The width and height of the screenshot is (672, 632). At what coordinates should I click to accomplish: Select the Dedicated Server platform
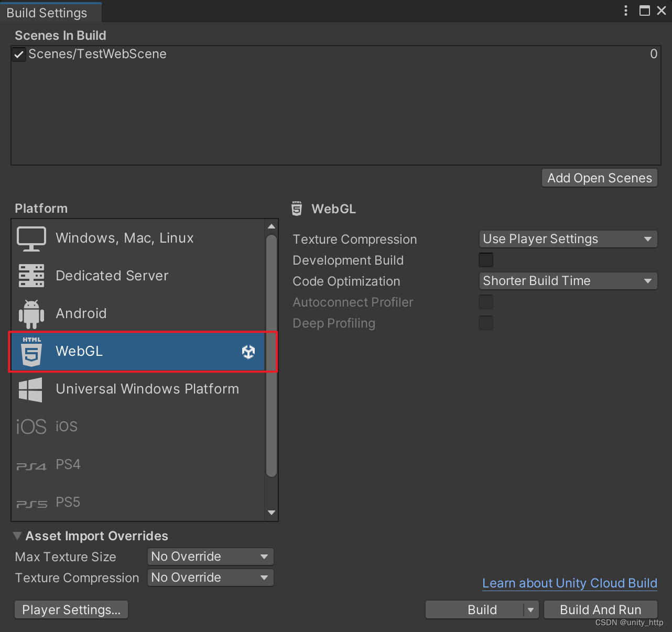[x=138, y=276]
